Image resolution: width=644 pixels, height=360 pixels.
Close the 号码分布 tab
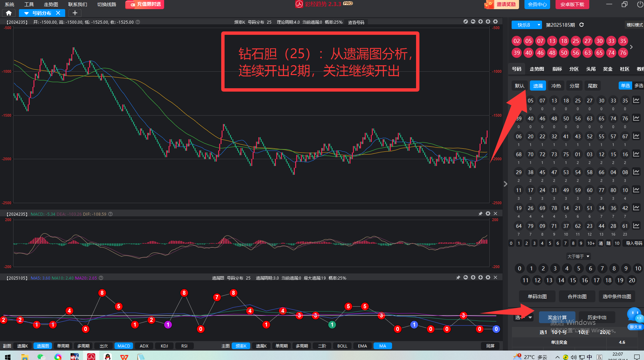(x=58, y=13)
